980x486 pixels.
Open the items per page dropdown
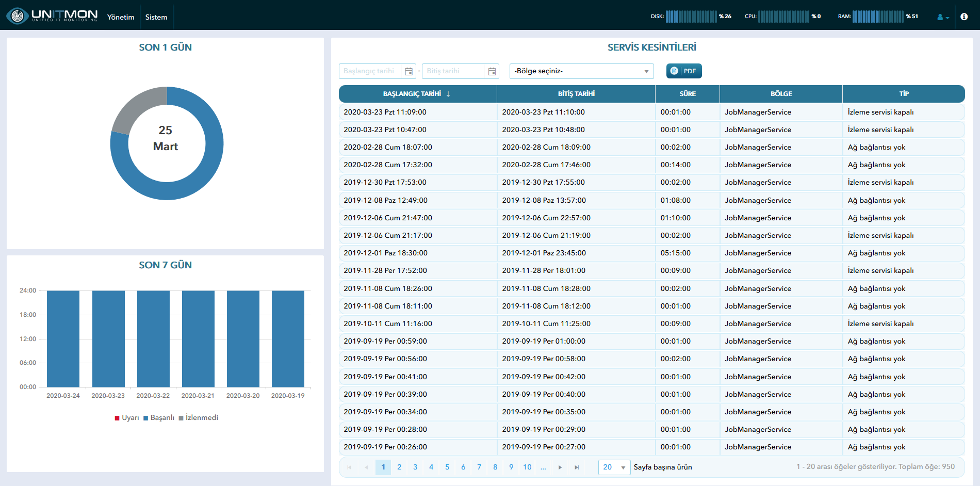[x=614, y=467]
